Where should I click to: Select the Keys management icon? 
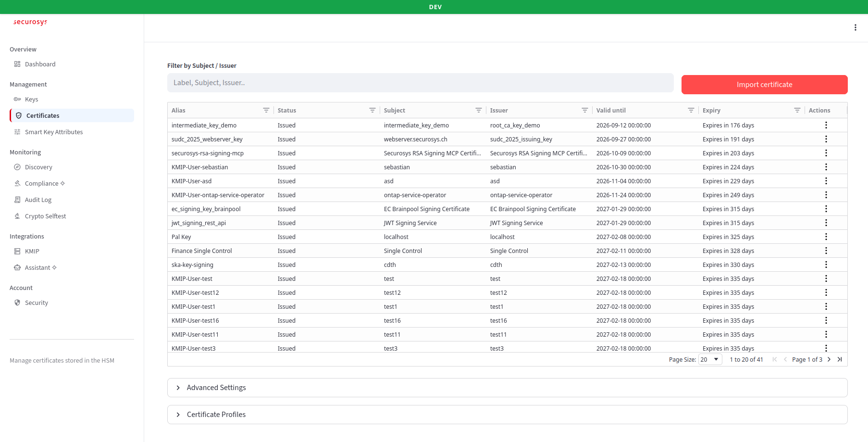pyautogui.click(x=18, y=99)
